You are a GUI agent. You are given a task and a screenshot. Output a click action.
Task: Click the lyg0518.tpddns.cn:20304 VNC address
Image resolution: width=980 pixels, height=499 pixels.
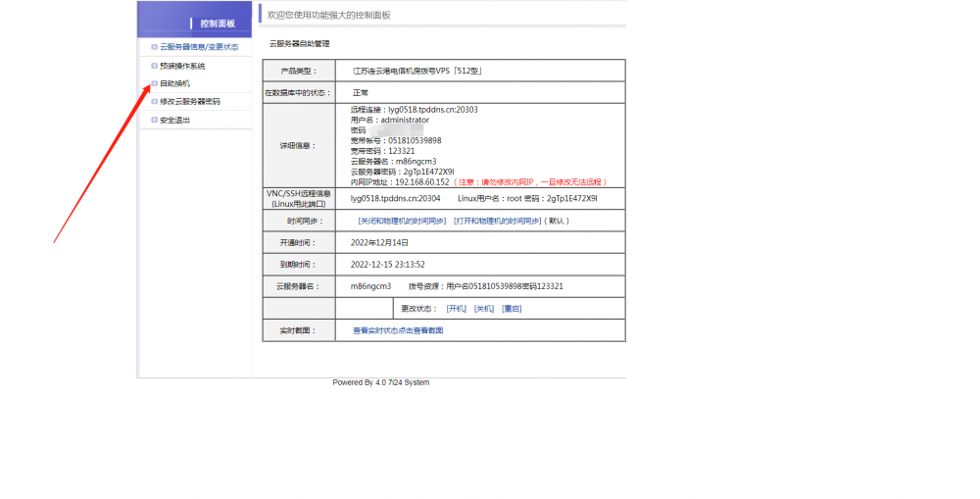[x=396, y=198]
